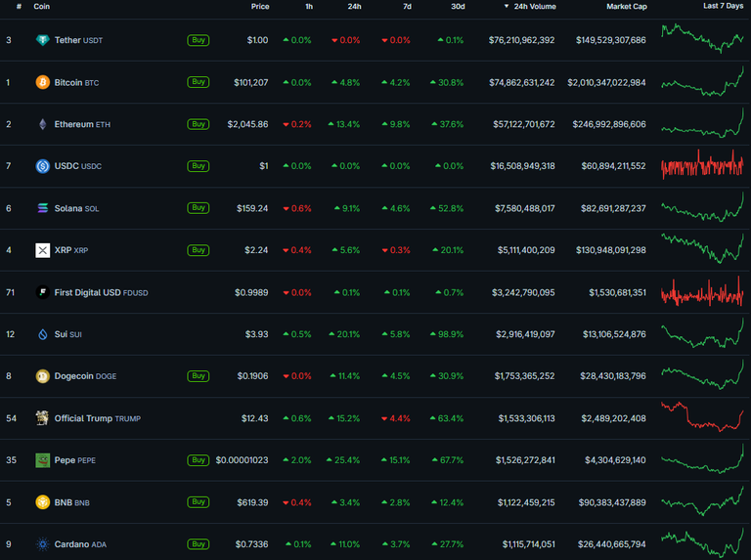
Task: Sort by the 30d change column
Action: click(x=458, y=6)
